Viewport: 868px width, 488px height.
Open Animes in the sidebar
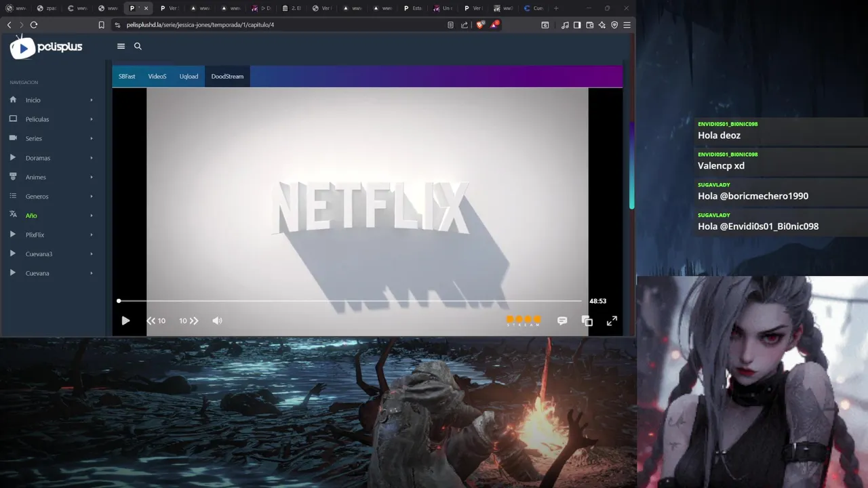(x=36, y=177)
